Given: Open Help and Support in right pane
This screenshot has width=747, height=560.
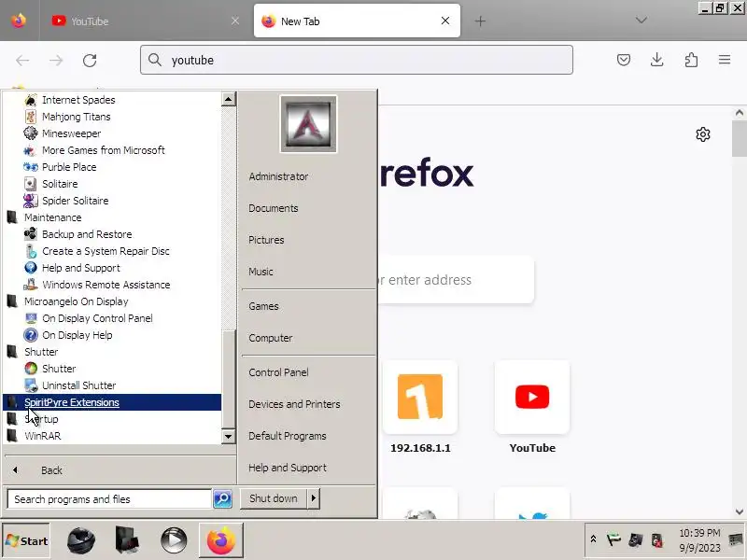Looking at the screenshot, I should tap(288, 468).
